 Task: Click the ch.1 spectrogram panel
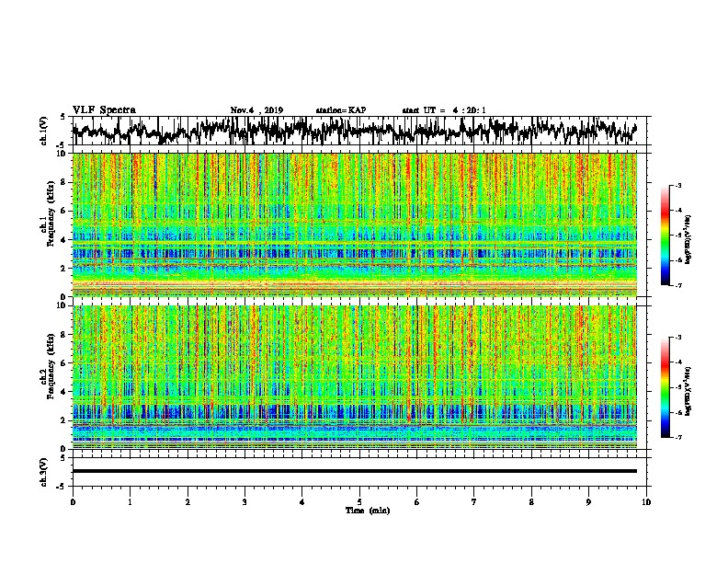(354, 224)
